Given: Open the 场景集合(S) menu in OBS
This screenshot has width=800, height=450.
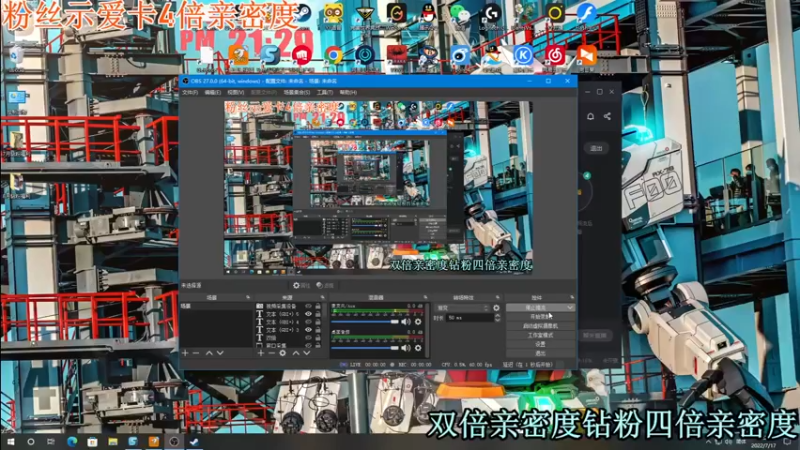Looking at the screenshot, I should click(x=296, y=92).
